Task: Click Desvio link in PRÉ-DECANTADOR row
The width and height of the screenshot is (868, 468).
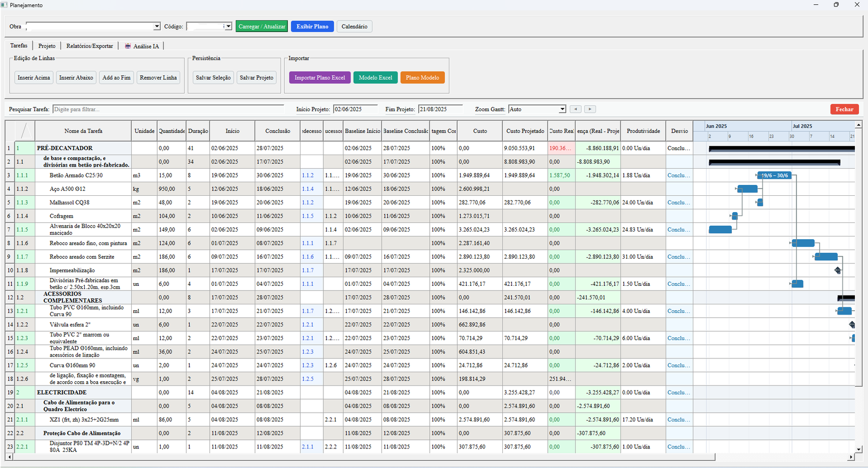Action: tap(679, 148)
